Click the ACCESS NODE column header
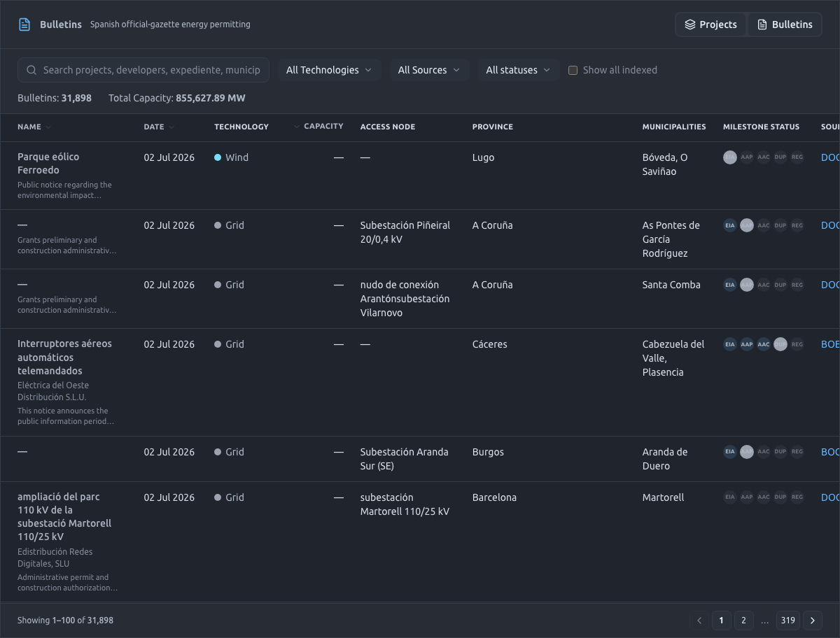840x638 pixels. (388, 127)
